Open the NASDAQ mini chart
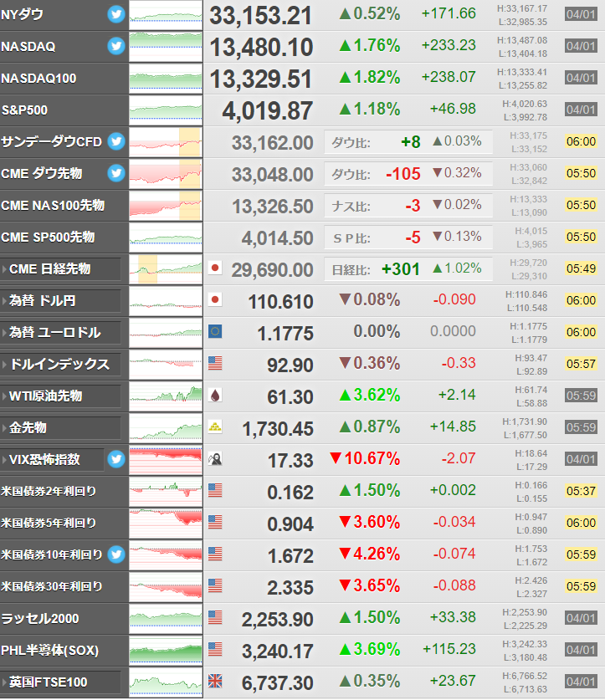Viewport: 605px width, 700px height. click(x=166, y=47)
